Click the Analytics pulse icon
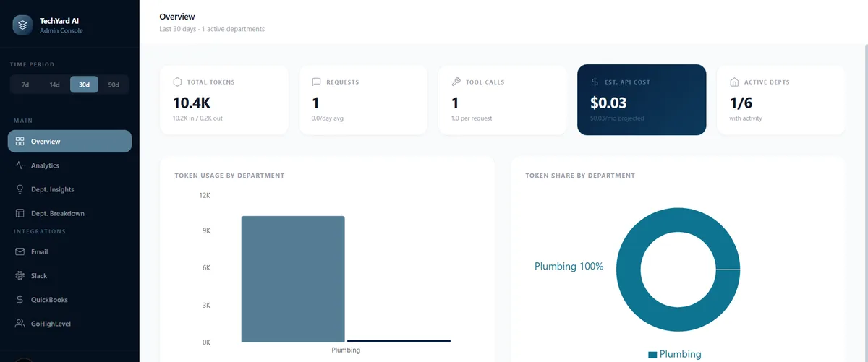The width and height of the screenshot is (868, 362). [20, 165]
